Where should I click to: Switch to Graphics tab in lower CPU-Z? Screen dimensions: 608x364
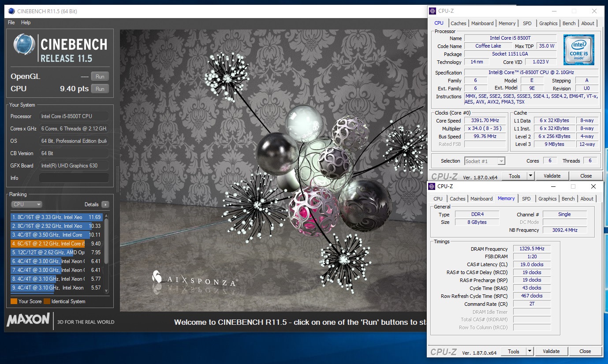548,199
